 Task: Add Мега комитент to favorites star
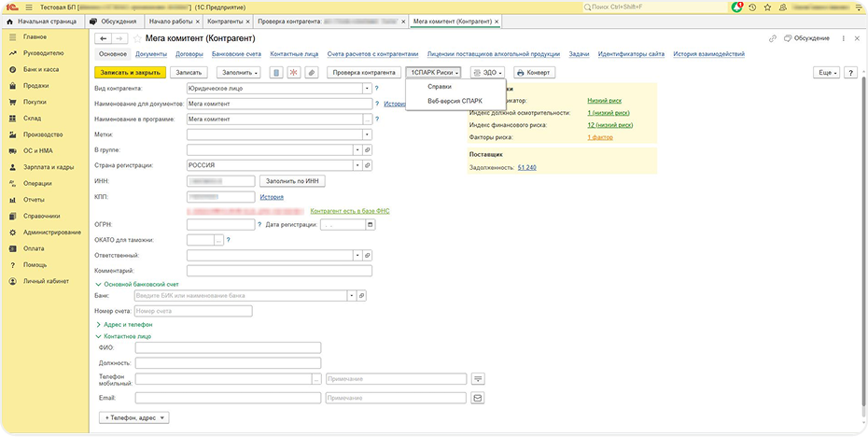pos(136,38)
